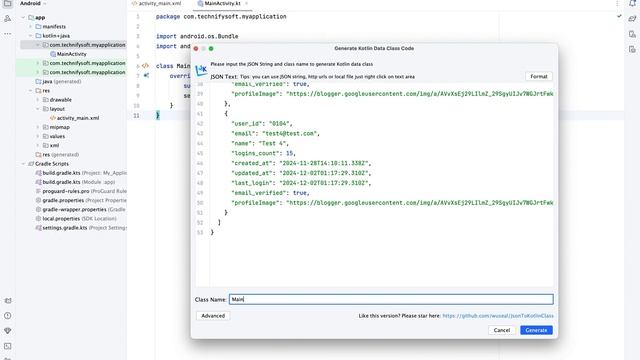Open the Gradle elephant tool window
Image resolution: width=640 pixels, height=360 pixels.
click(x=632, y=19)
